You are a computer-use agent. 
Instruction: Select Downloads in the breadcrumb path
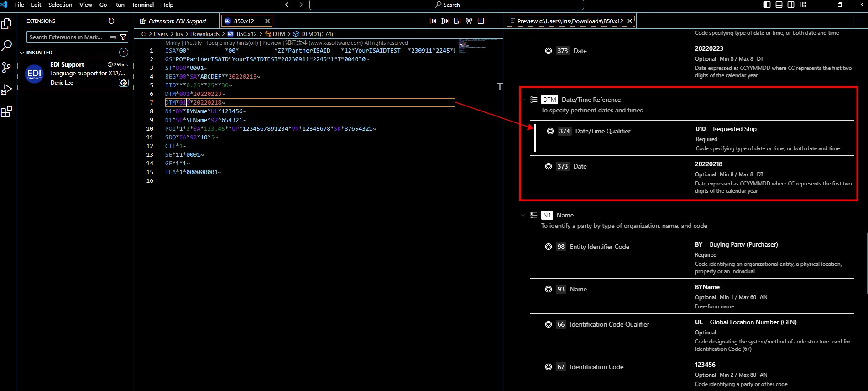(x=205, y=34)
